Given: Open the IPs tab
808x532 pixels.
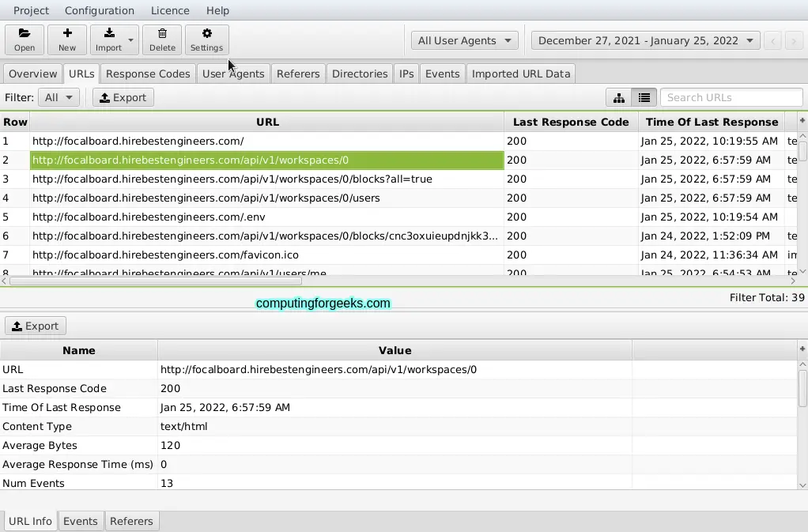Looking at the screenshot, I should point(406,74).
